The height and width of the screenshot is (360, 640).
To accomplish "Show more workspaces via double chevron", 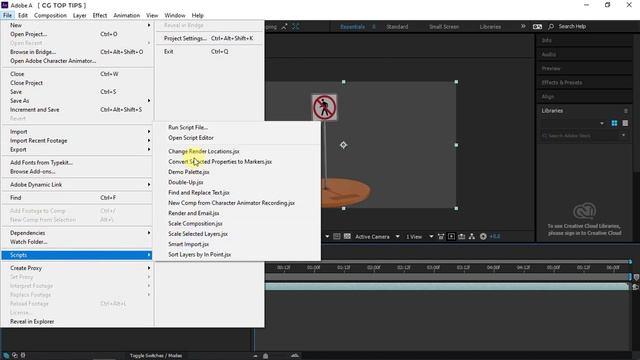I will 523,26.
